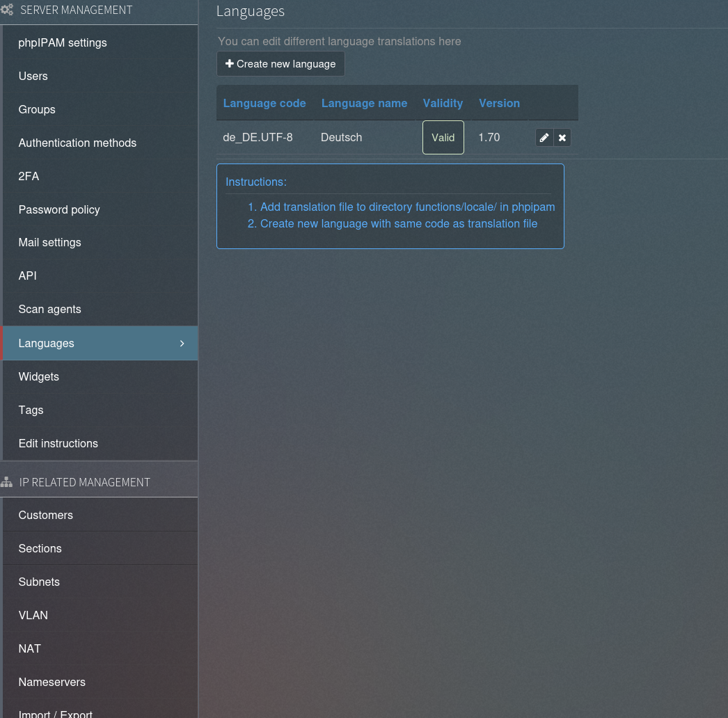This screenshot has height=718, width=728.
Task: Open the Widgets menu entry
Action: (39, 377)
